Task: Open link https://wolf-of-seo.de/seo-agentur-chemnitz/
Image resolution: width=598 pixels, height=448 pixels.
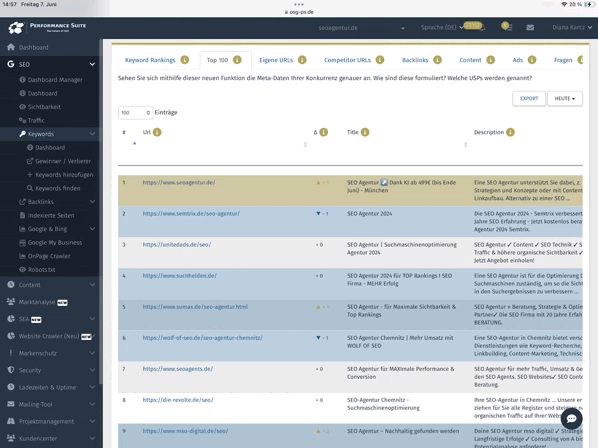Action: click(203, 338)
